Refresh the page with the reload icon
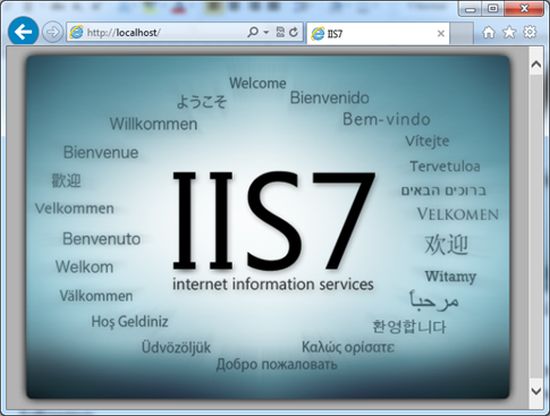The height and width of the screenshot is (416, 550). pos(294,32)
